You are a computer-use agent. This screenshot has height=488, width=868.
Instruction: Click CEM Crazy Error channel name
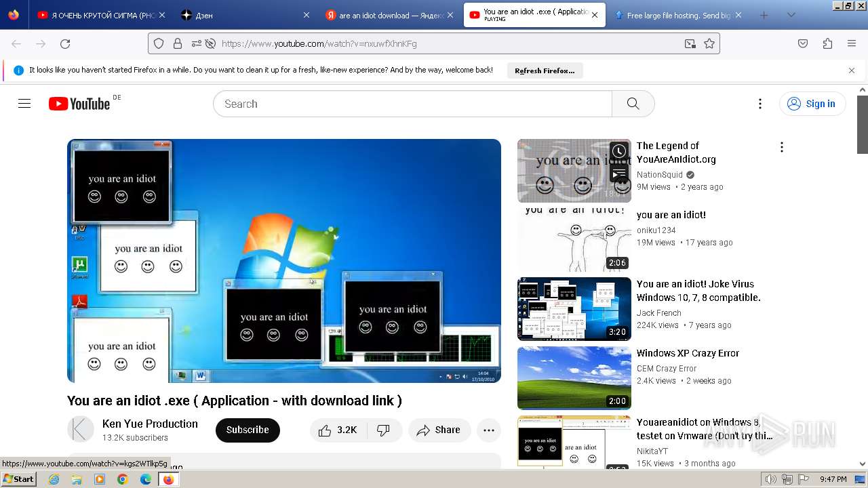tap(667, 369)
